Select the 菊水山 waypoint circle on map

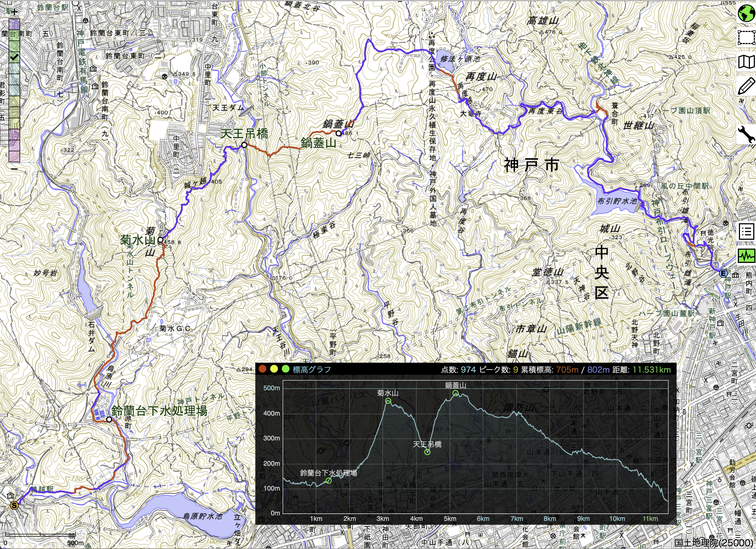160,240
